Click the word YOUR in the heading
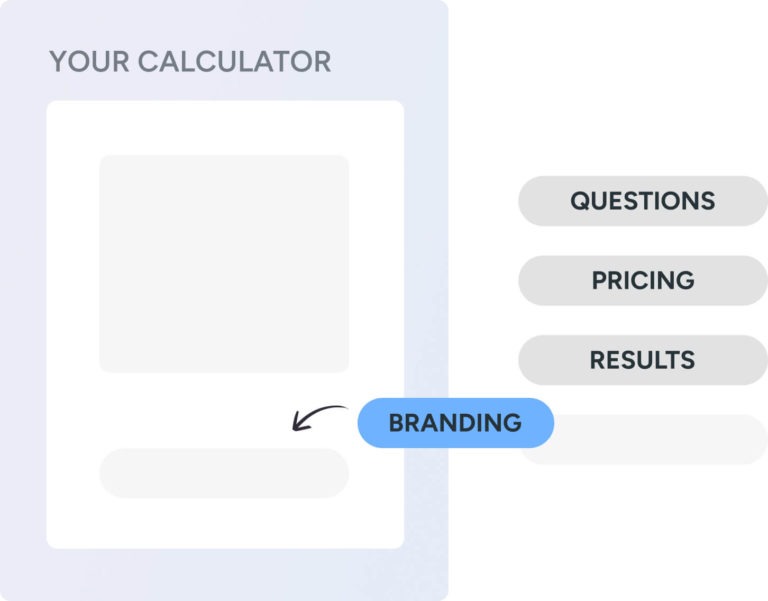768x601 pixels. tap(90, 61)
